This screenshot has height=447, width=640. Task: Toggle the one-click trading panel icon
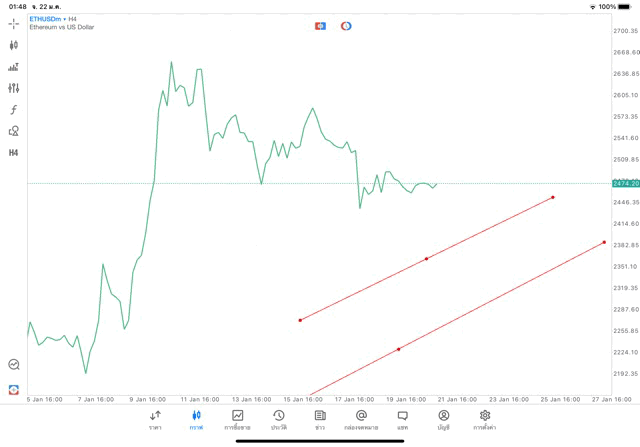pos(321,25)
